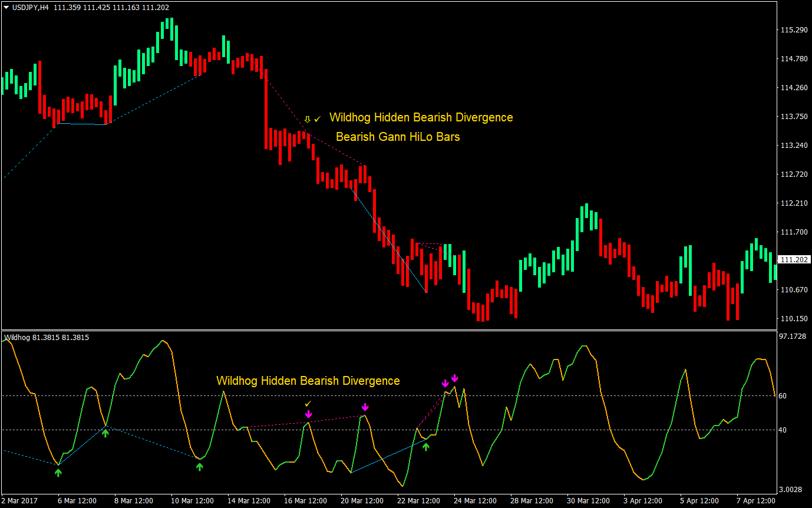
Task: Select the yellow down-arrow sell signal icon
Action: click(307, 118)
